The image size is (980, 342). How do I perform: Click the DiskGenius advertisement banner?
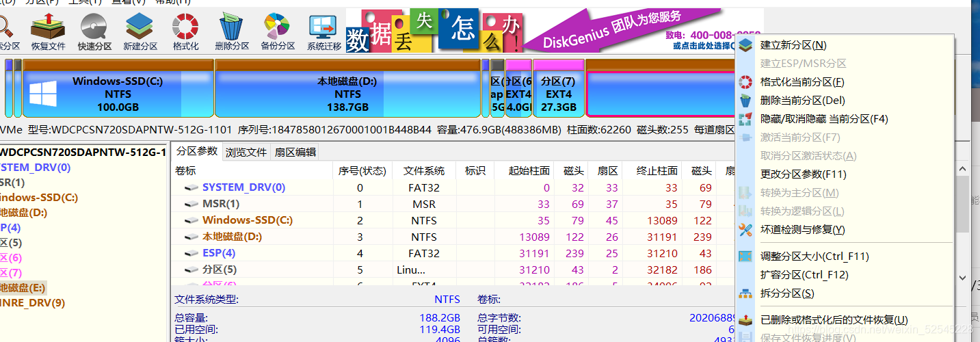pyautogui.click(x=554, y=30)
